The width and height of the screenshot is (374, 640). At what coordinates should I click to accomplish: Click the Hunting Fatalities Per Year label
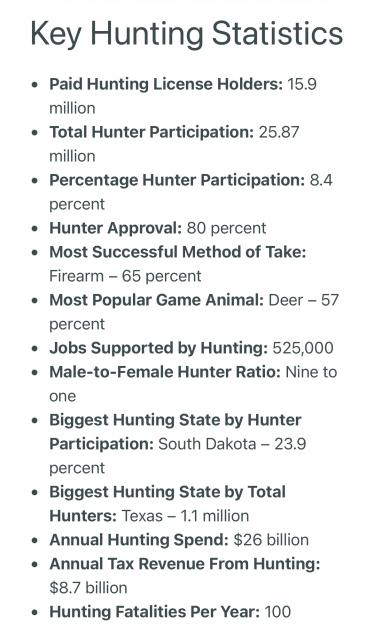coord(154,612)
